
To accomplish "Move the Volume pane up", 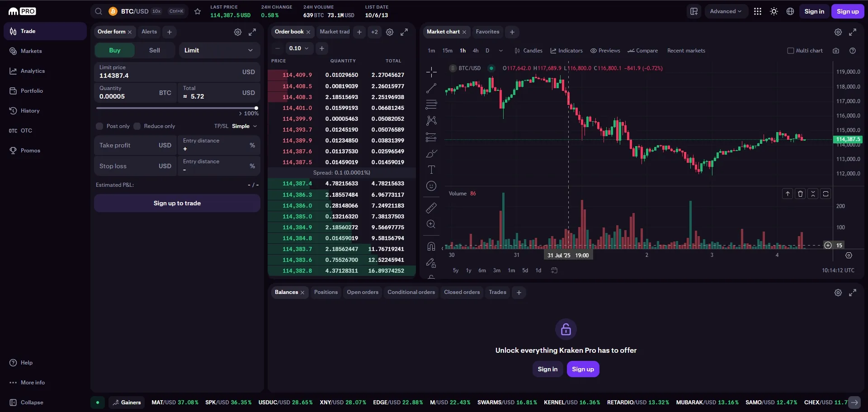I will pyautogui.click(x=788, y=194).
